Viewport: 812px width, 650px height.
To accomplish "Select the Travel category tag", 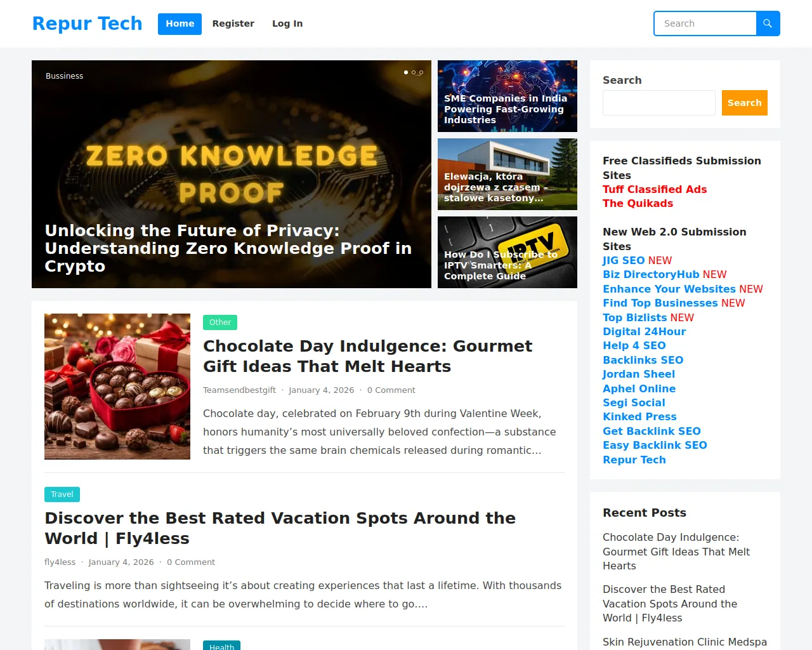I will pyautogui.click(x=62, y=494).
